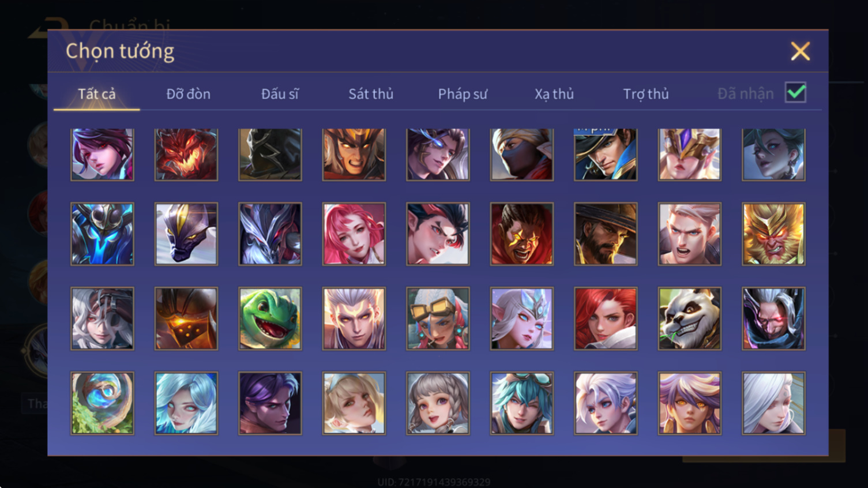The image size is (868, 488).
Task: Pick the swirling blue orb hero portrait
Action: pos(102,403)
